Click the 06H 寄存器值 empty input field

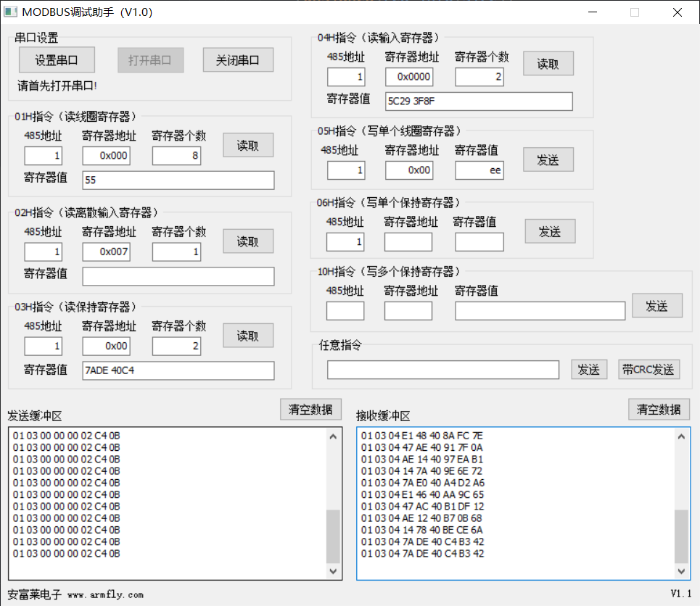tap(479, 242)
